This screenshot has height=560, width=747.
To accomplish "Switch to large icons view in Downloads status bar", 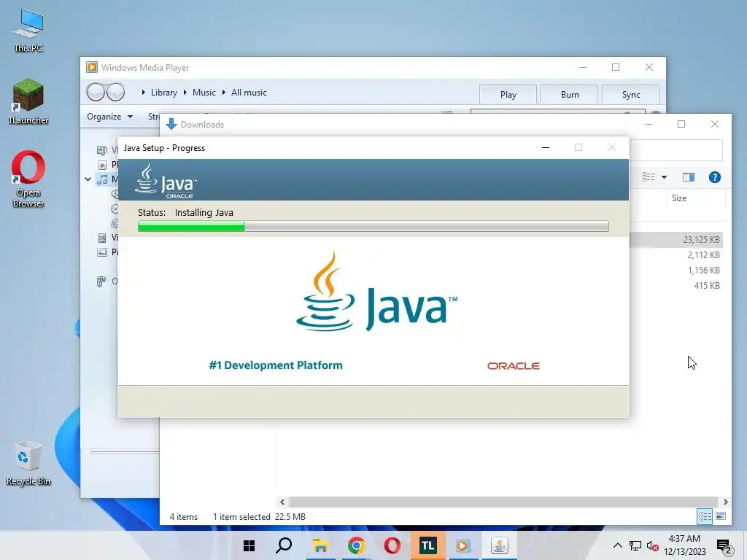I will click(x=721, y=516).
